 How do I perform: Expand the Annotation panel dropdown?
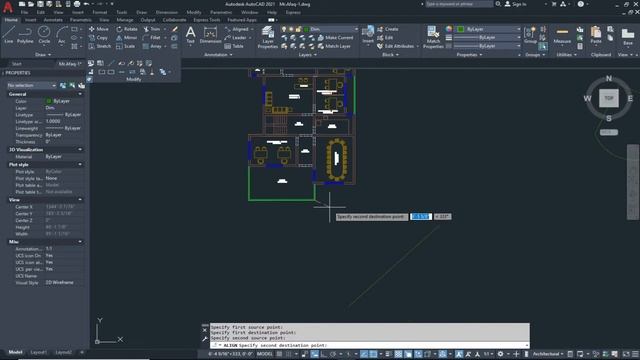218,55
